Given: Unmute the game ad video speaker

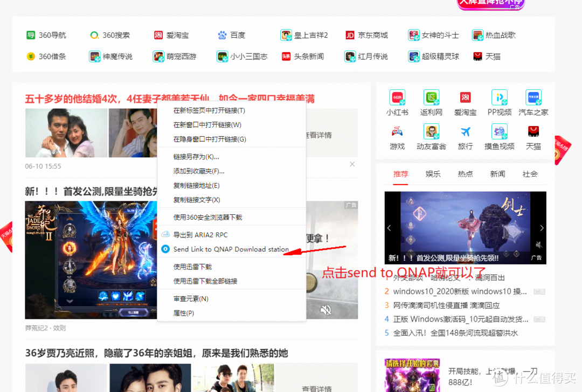Looking at the screenshot, I should point(325,310).
